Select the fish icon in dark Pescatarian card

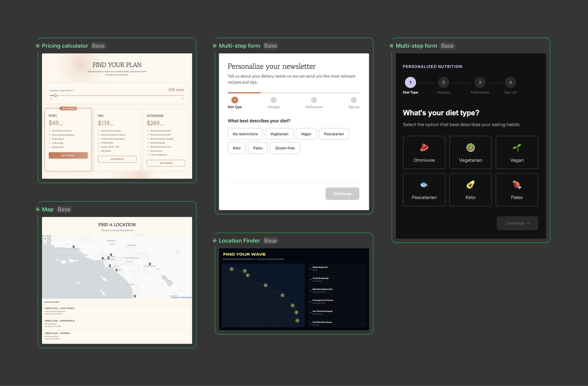click(x=424, y=185)
